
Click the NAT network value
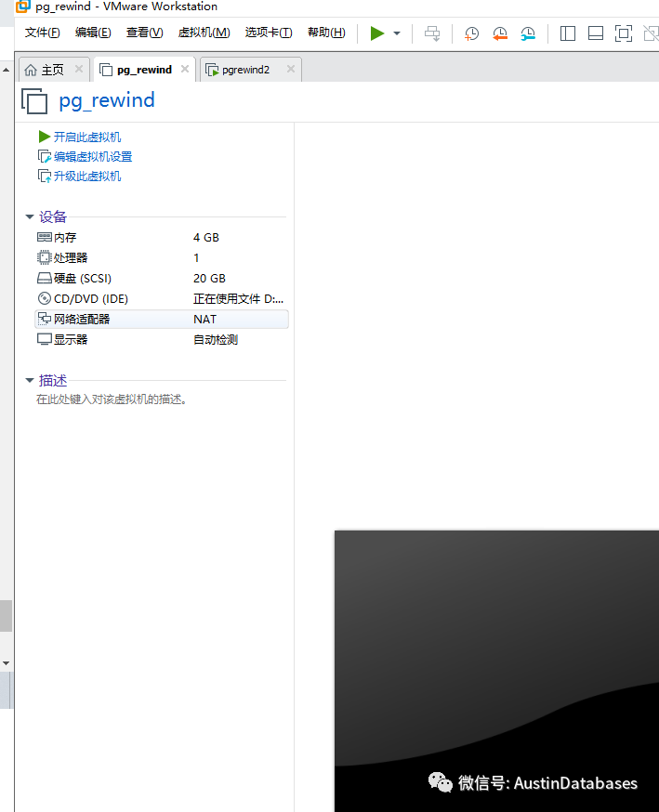pyautogui.click(x=204, y=320)
